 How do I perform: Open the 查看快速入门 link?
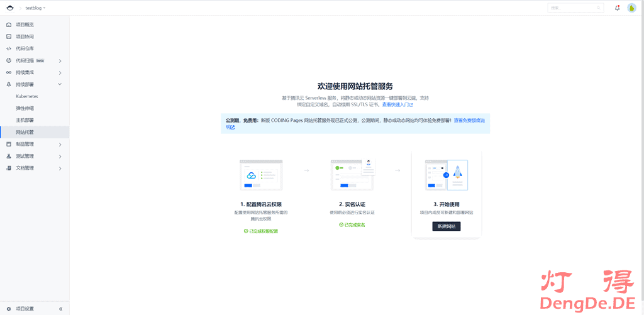pyautogui.click(x=397, y=105)
